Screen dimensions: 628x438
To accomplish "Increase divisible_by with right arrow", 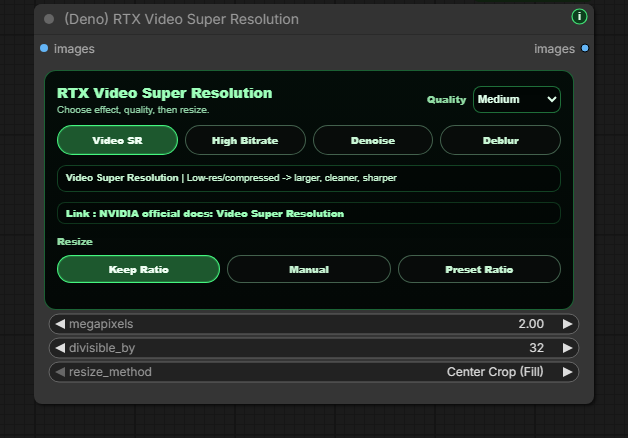I will click(567, 348).
